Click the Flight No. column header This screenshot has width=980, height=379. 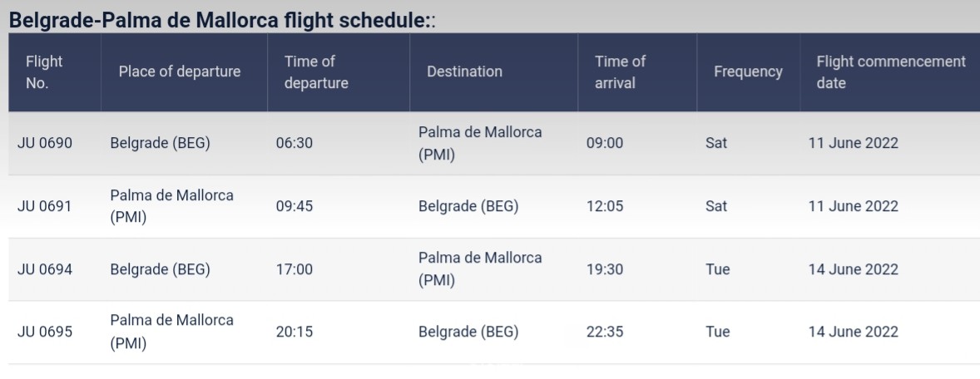click(x=44, y=71)
